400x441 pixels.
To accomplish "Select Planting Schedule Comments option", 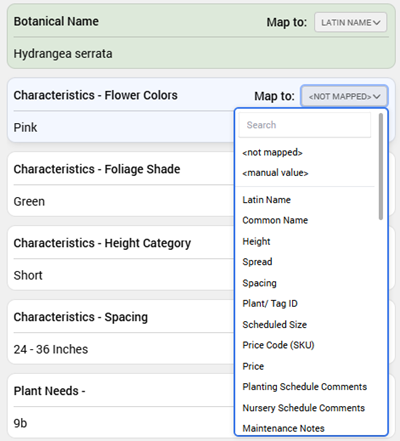I will pos(305,387).
